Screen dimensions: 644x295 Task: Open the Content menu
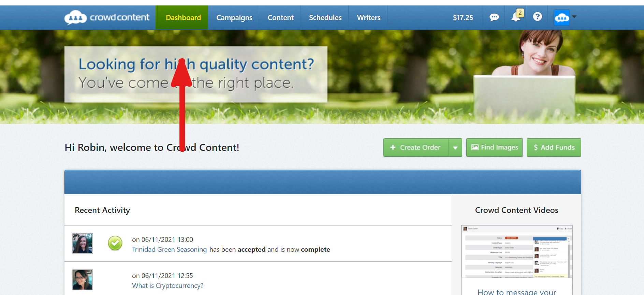tap(280, 18)
